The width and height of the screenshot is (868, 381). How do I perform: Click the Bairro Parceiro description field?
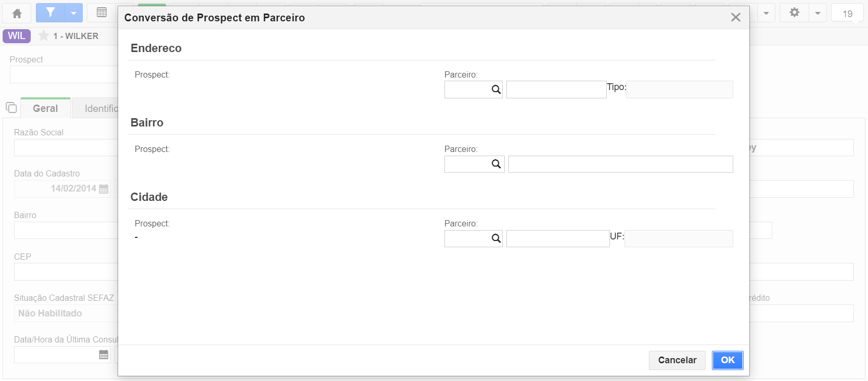[620, 164]
